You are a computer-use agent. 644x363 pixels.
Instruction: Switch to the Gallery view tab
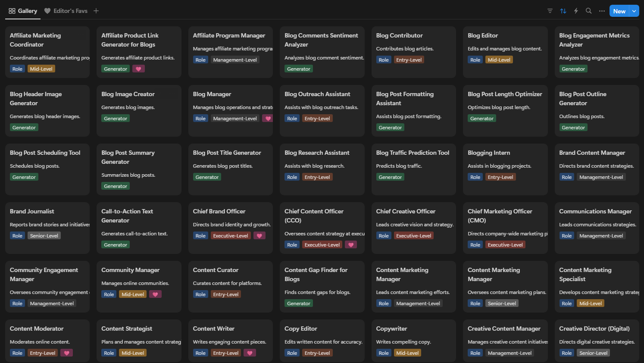(23, 11)
